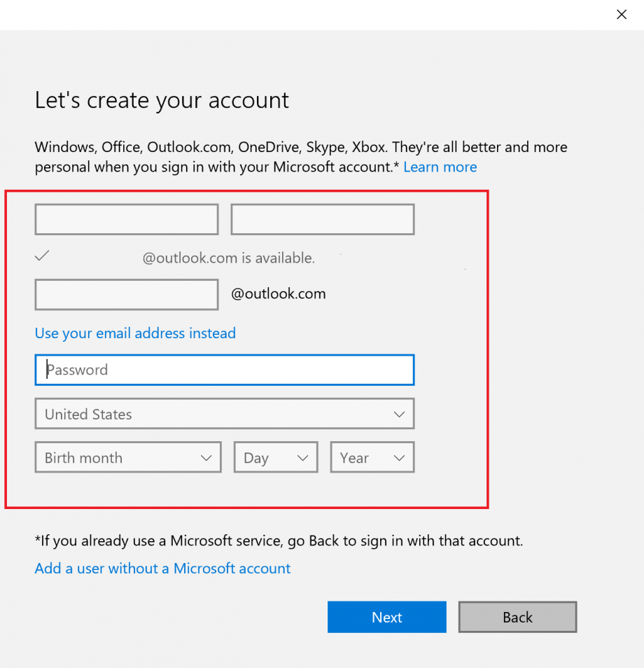Open Add a user without Microsoft account
Viewport: 644px width, 668px height.
point(162,568)
